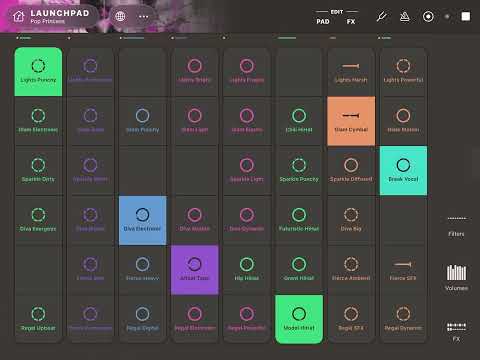
Task: Open the globe community icon
Action: tap(120, 16)
